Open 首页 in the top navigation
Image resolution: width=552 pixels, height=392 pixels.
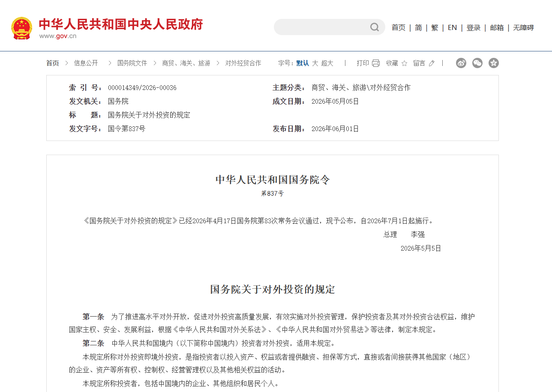pyautogui.click(x=399, y=27)
